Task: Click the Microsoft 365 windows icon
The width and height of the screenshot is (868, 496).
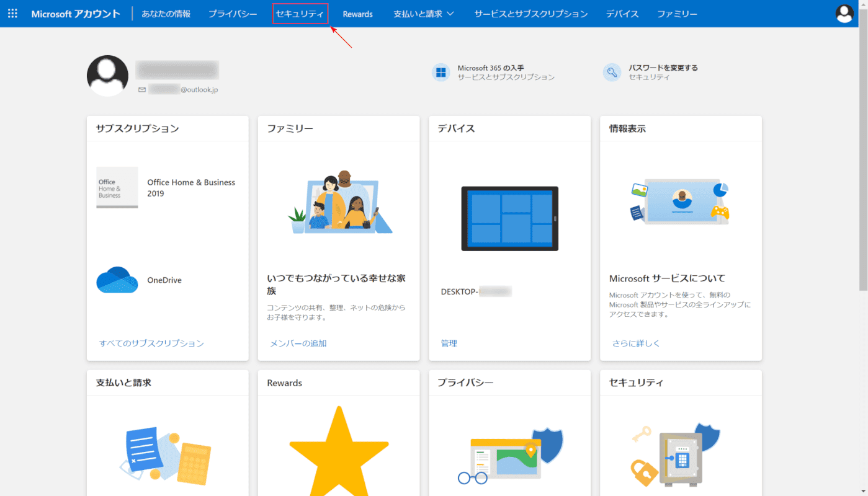Action: click(441, 73)
